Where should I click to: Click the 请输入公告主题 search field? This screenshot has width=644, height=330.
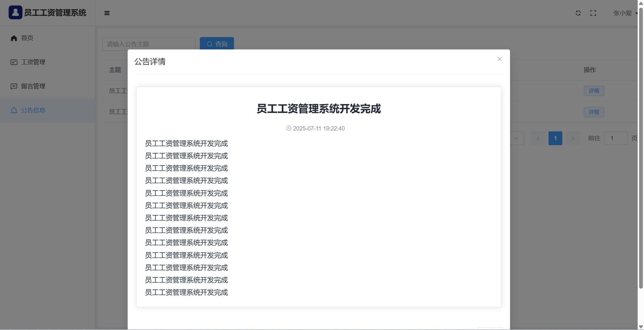click(148, 44)
